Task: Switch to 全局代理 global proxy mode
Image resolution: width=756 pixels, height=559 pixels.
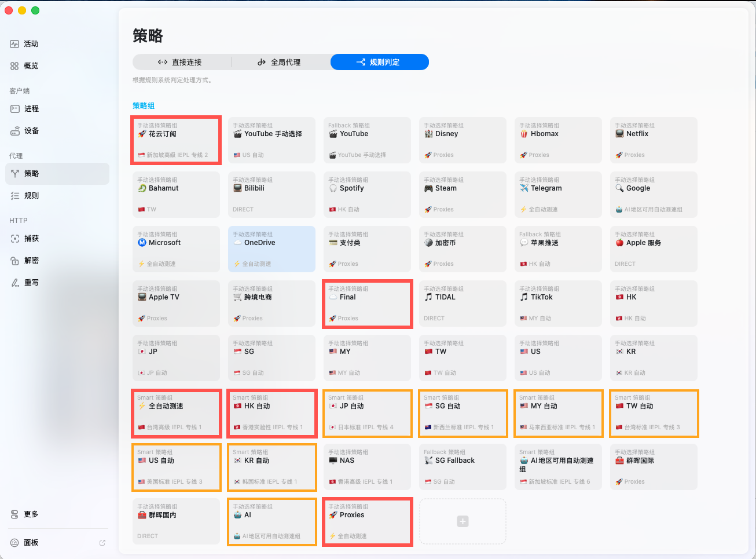Action: [281, 62]
